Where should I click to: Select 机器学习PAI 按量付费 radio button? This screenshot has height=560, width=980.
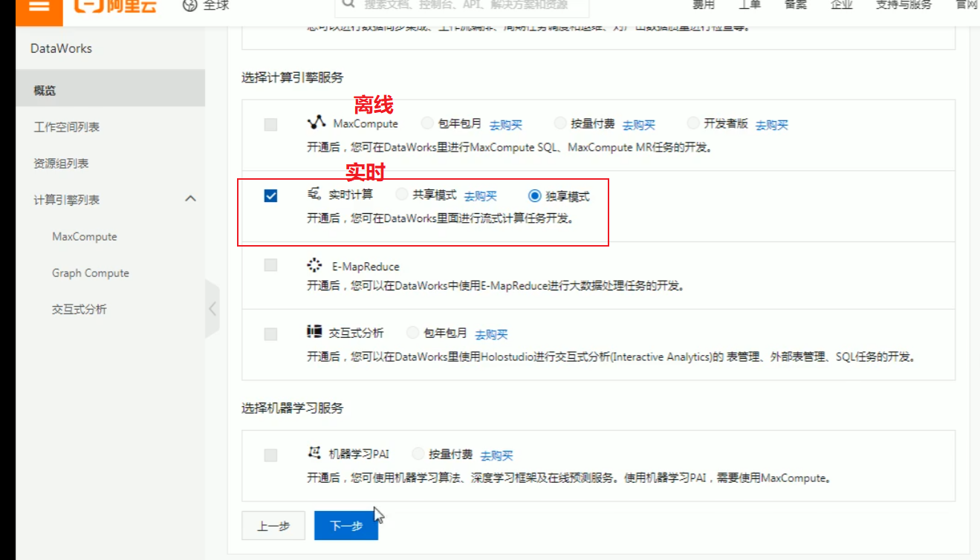click(418, 453)
